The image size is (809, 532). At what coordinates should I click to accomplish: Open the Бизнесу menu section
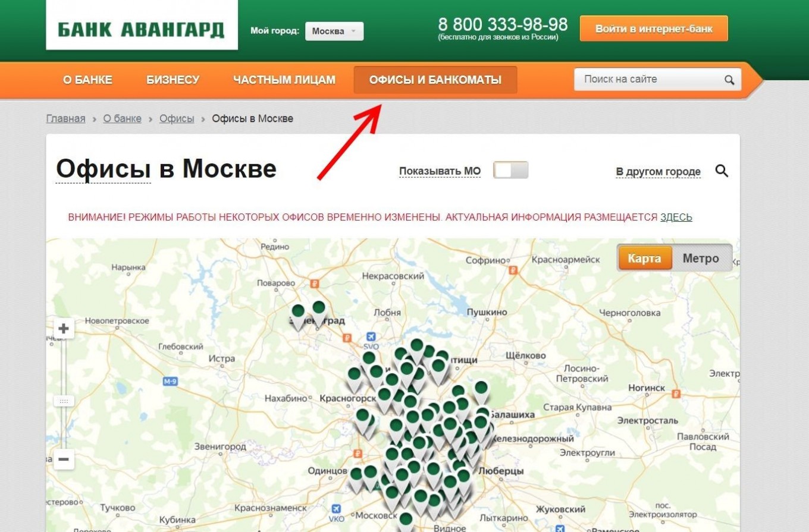tap(173, 80)
